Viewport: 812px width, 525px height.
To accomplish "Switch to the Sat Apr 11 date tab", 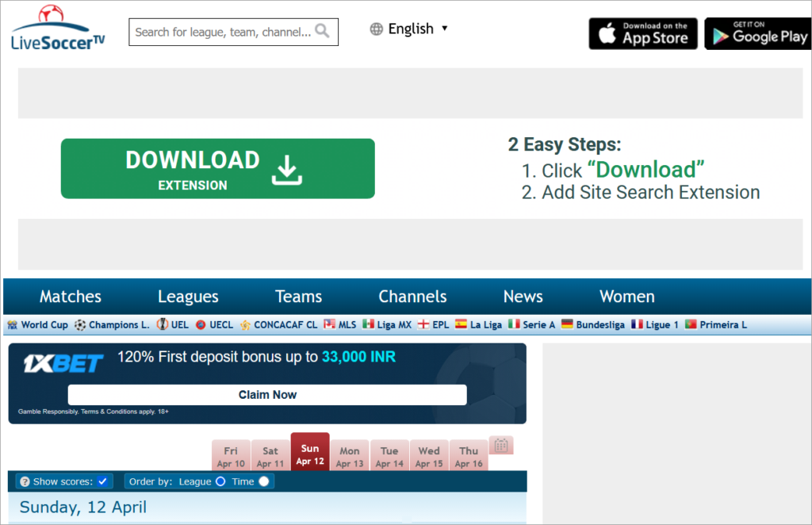I will pos(270,452).
